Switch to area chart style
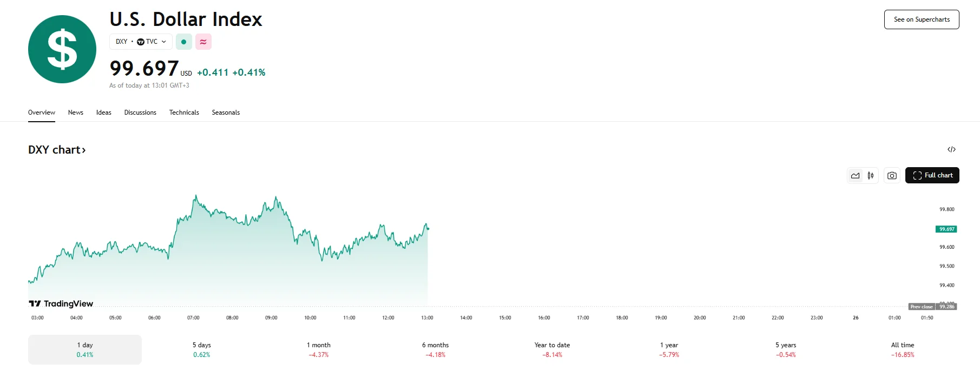This screenshot has width=980, height=377. click(x=856, y=175)
